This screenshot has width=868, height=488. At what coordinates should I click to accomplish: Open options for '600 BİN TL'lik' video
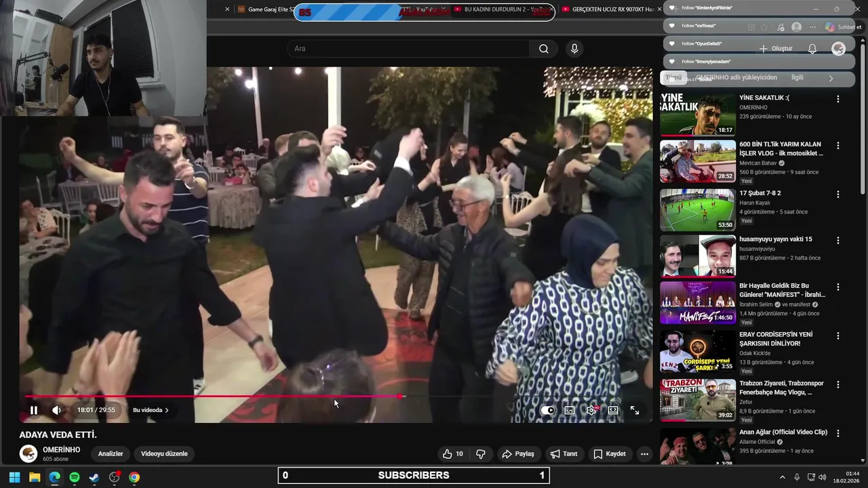[x=838, y=146]
